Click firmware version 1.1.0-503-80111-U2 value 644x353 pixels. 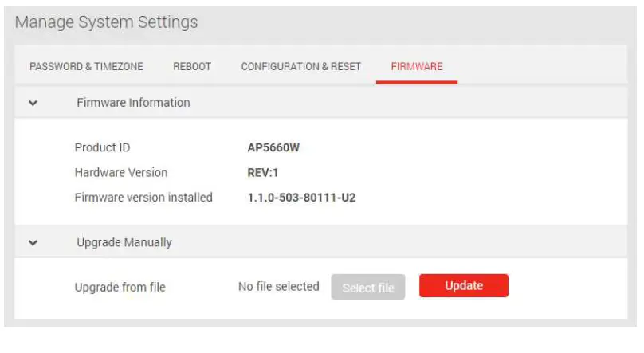pyautogui.click(x=301, y=197)
